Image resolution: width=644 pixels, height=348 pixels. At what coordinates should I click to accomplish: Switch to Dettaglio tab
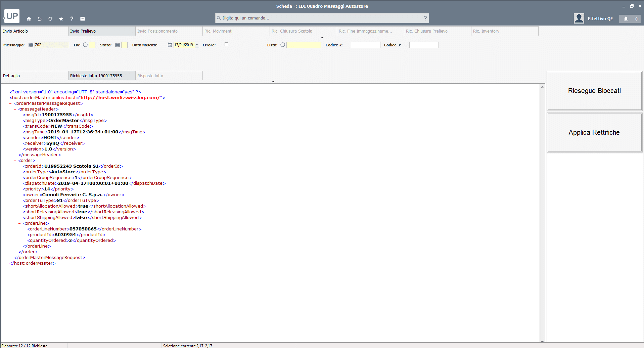35,76
